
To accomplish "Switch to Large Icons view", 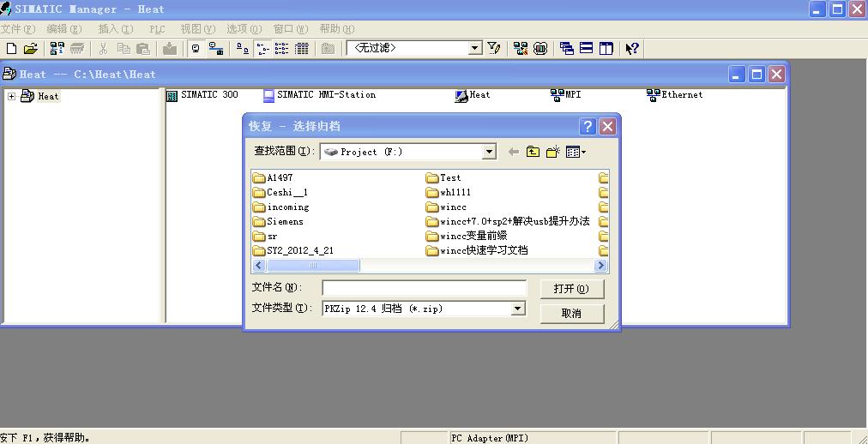I will [x=242, y=49].
